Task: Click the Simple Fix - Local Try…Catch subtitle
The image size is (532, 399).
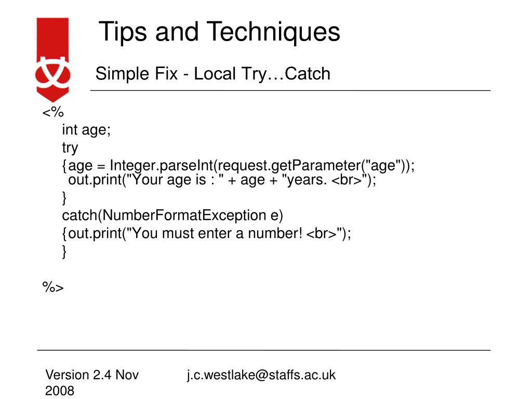Action: (212, 74)
